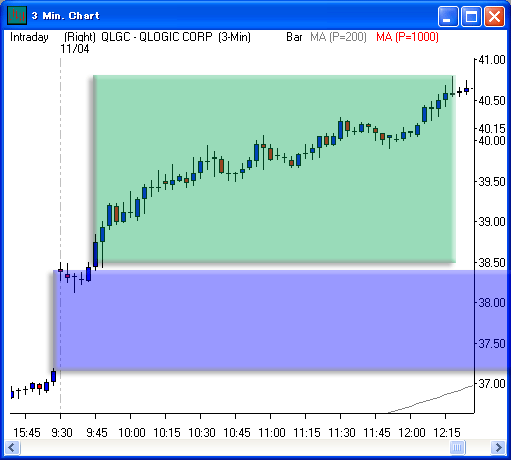Image resolution: width=511 pixels, height=460 pixels.
Task: Click the 11/04 date marker label
Action: coord(75,49)
